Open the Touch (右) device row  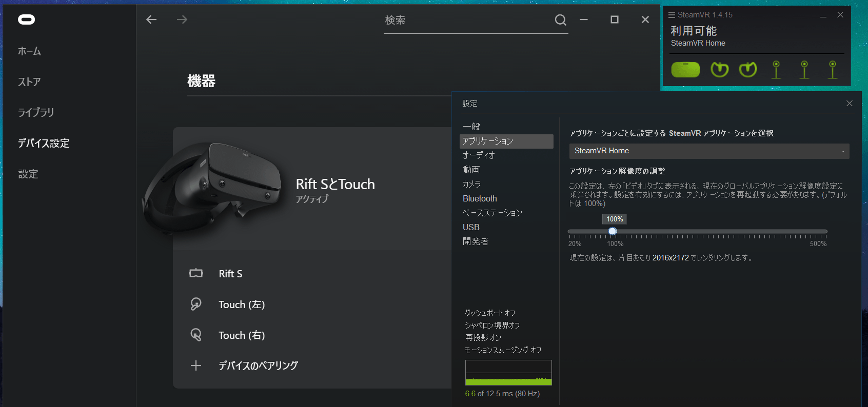click(312, 335)
